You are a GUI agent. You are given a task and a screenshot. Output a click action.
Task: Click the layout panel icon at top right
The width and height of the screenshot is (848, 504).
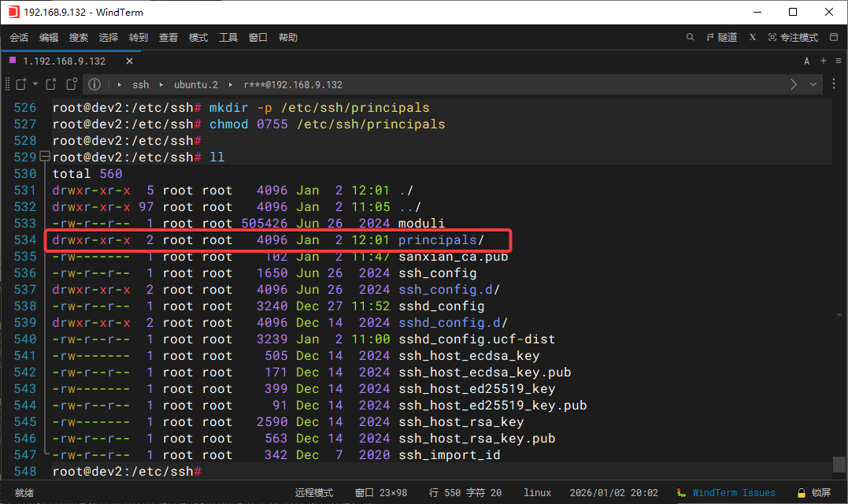[x=833, y=37]
